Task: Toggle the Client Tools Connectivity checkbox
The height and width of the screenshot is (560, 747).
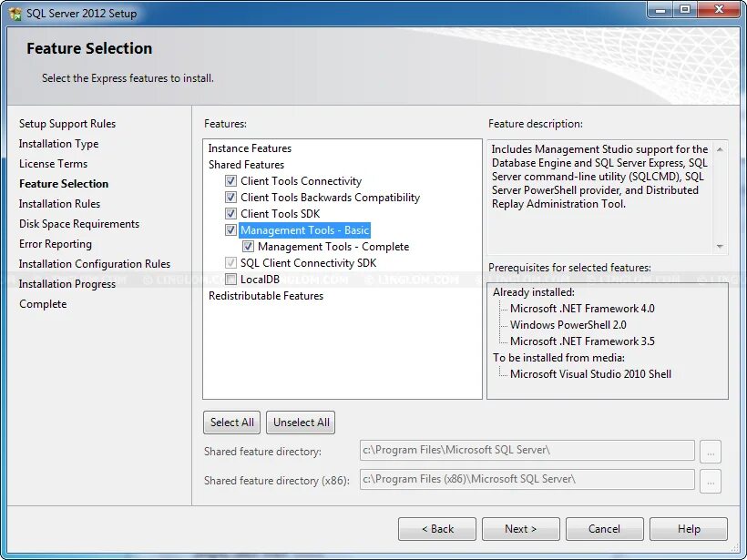Action: (x=230, y=181)
